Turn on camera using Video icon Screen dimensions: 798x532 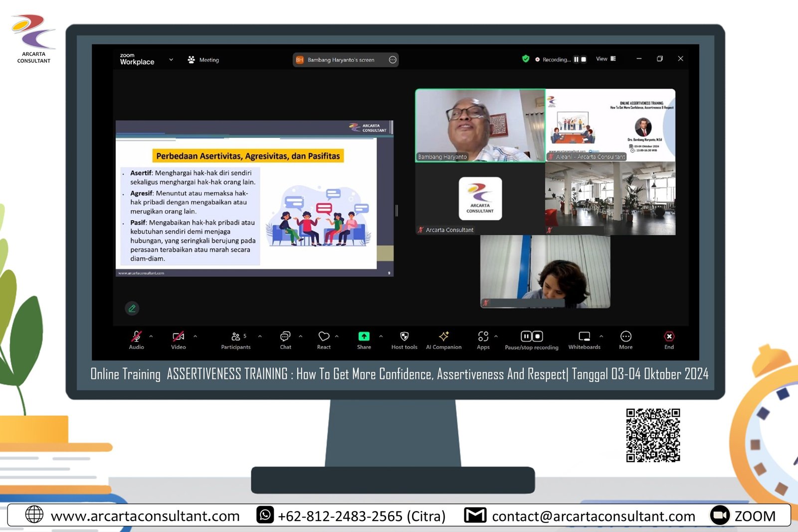pos(178,337)
